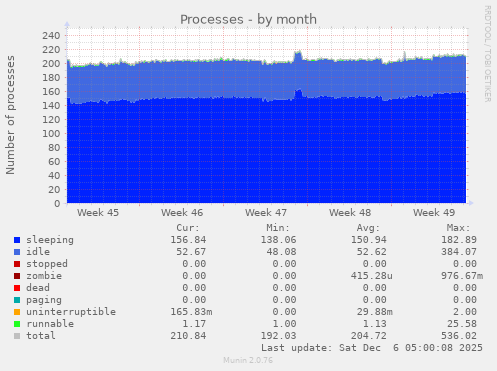Click the 'runnable' legend label

[x=50, y=324]
